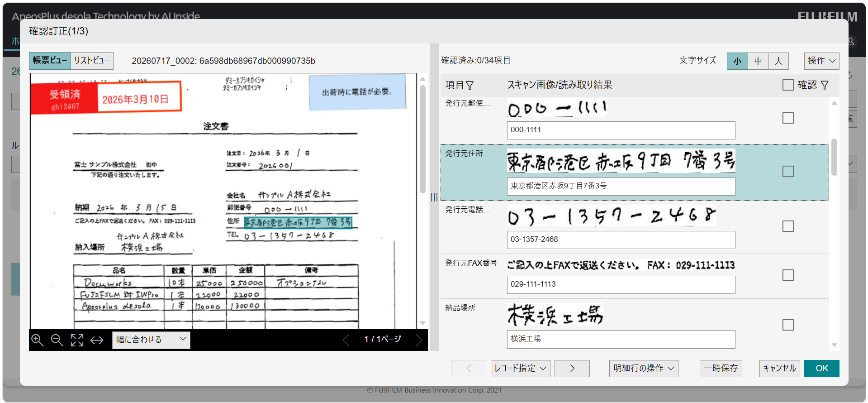Click the panel splitter handle
This screenshot has height=403, width=868.
point(434,197)
